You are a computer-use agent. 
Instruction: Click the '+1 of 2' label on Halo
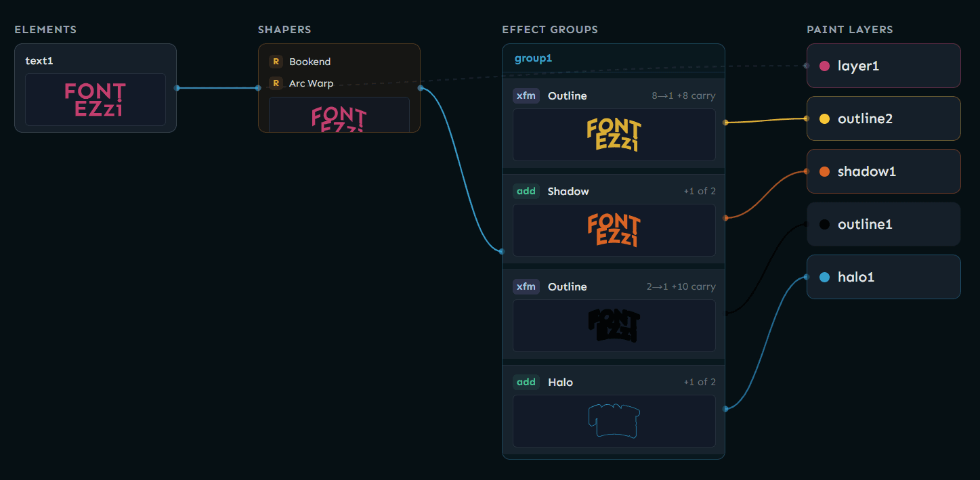[700, 383]
